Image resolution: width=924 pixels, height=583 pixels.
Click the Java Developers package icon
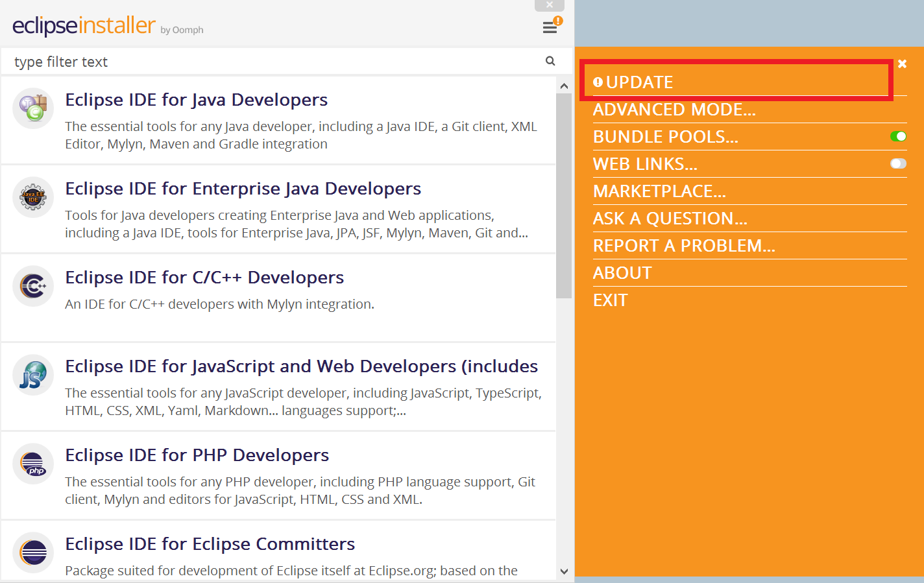pyautogui.click(x=33, y=108)
